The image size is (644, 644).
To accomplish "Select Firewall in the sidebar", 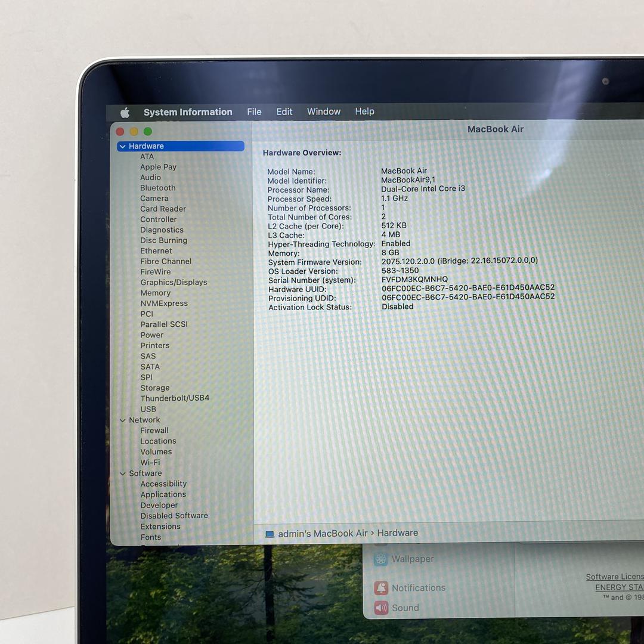I will 154,431.
